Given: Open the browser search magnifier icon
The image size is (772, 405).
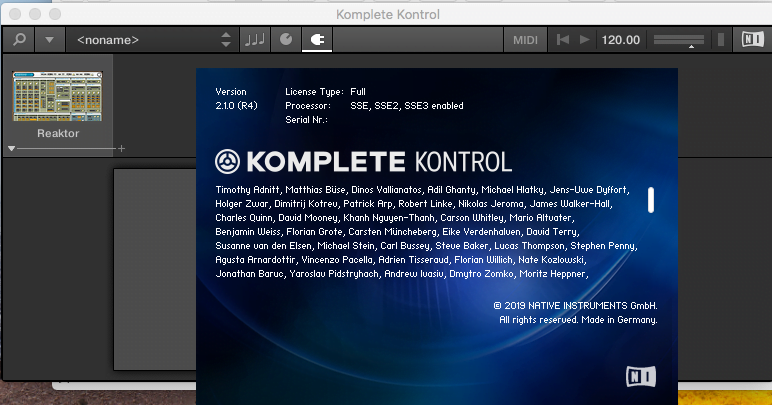Looking at the screenshot, I should coord(19,39).
